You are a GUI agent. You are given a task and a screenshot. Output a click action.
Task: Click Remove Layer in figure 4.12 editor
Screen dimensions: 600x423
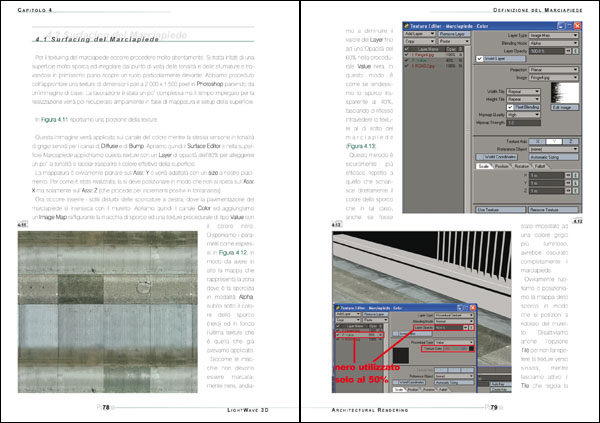click(x=454, y=34)
